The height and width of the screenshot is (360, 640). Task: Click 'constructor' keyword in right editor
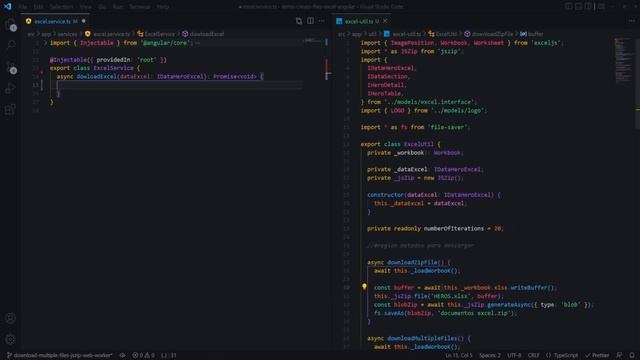(386, 195)
